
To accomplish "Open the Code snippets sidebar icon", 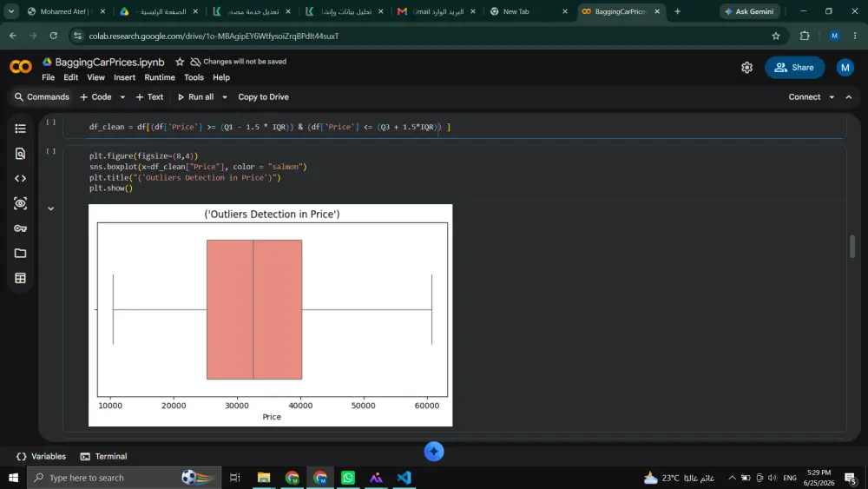I will (21, 178).
